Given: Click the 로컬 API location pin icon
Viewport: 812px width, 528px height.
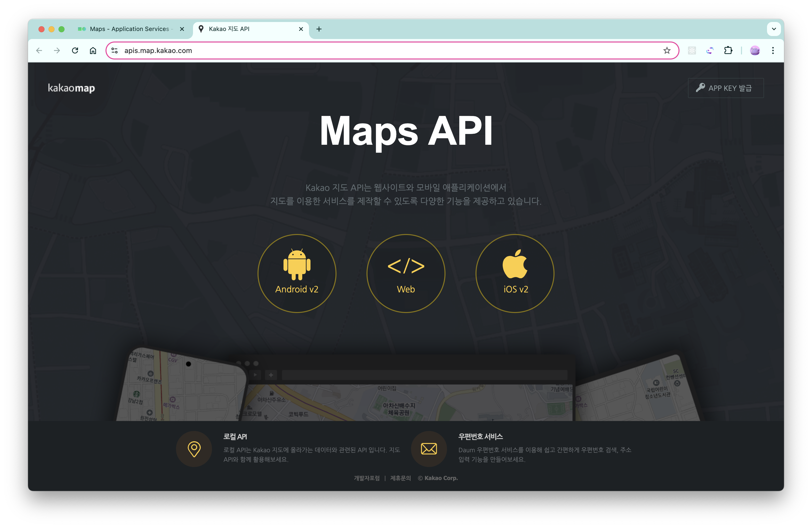Looking at the screenshot, I should coord(194,448).
